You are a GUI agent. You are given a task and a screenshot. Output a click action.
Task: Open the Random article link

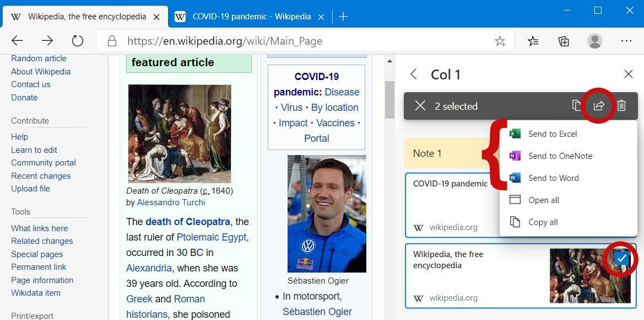click(39, 58)
